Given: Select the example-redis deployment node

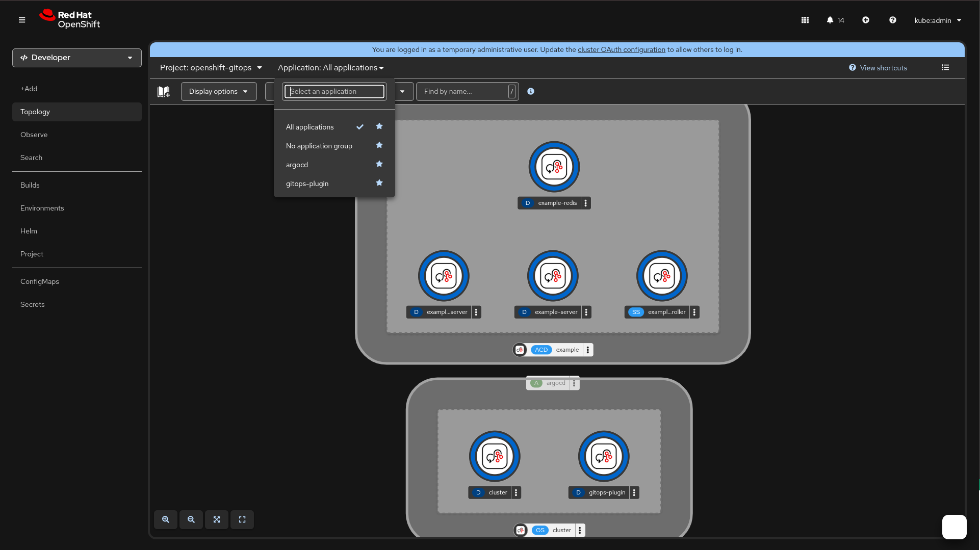Looking at the screenshot, I should (554, 167).
